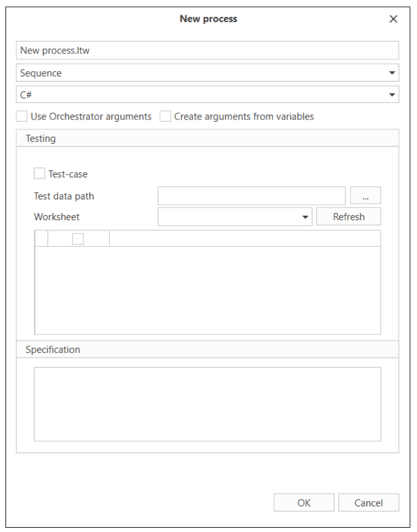The height and width of the screenshot is (532, 417).
Task: Select the Specification section header
Action: (207, 350)
